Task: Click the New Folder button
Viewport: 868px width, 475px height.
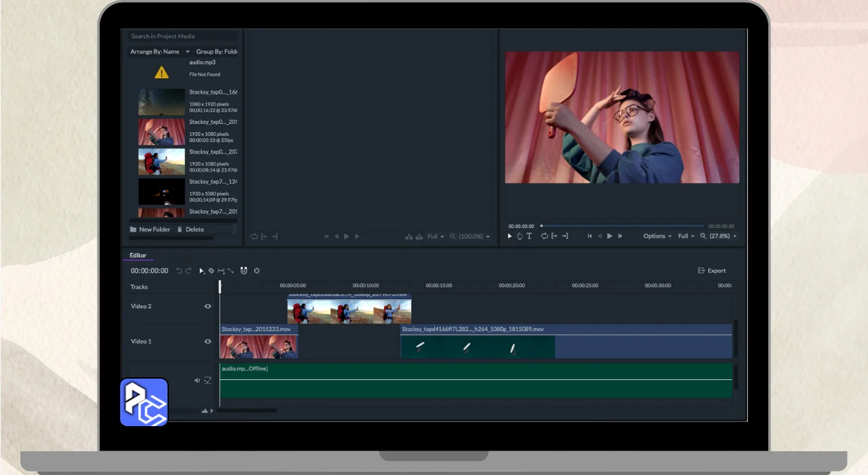Action: pos(150,229)
